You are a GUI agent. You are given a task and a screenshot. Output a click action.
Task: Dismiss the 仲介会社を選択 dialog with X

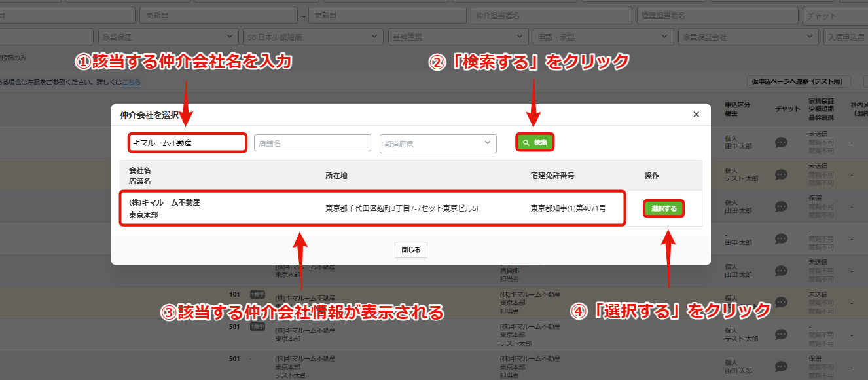click(x=696, y=114)
